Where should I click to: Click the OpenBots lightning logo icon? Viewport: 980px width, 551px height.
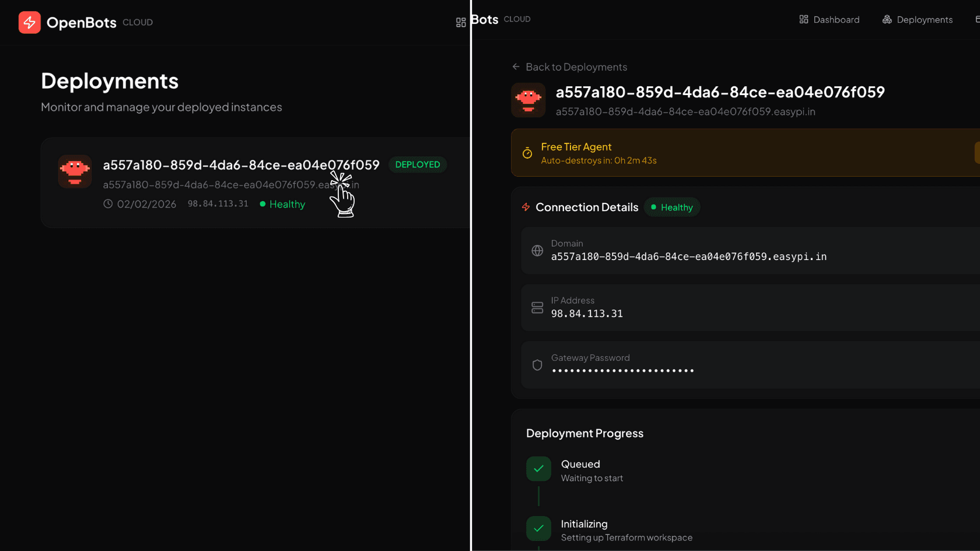tap(29, 22)
